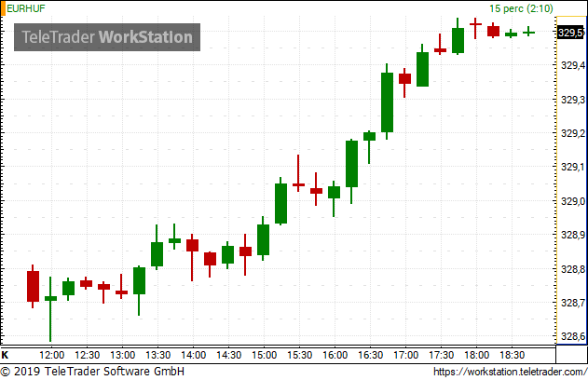Click the 14:00 time axis label

[194, 355]
